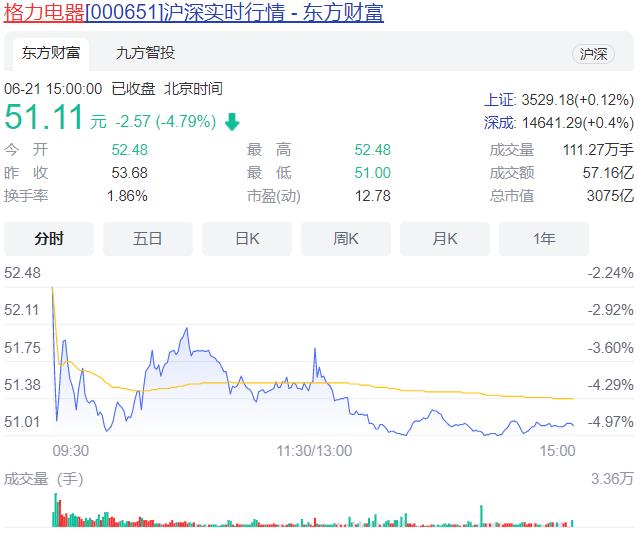Click the 52.11 price axis label

(x=23, y=310)
